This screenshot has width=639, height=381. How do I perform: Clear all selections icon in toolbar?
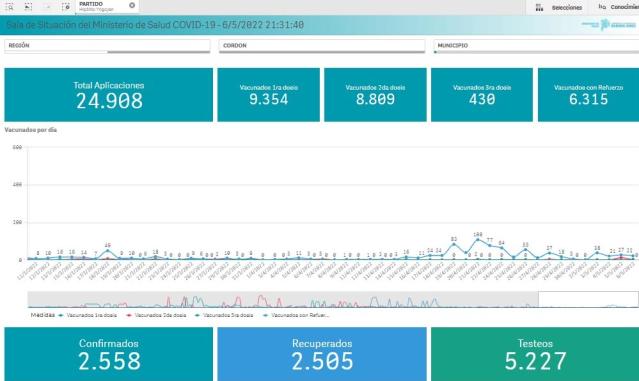(66, 7)
